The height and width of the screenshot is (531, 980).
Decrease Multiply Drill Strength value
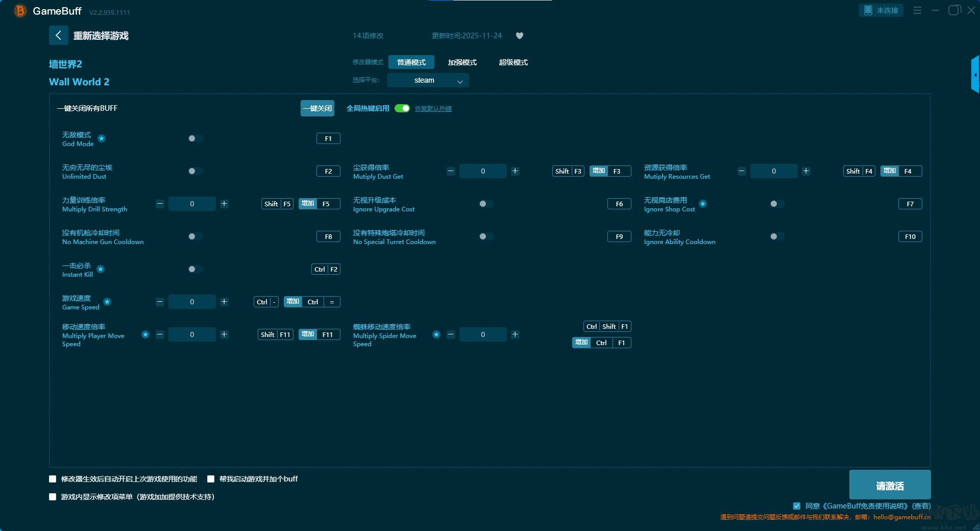point(160,204)
